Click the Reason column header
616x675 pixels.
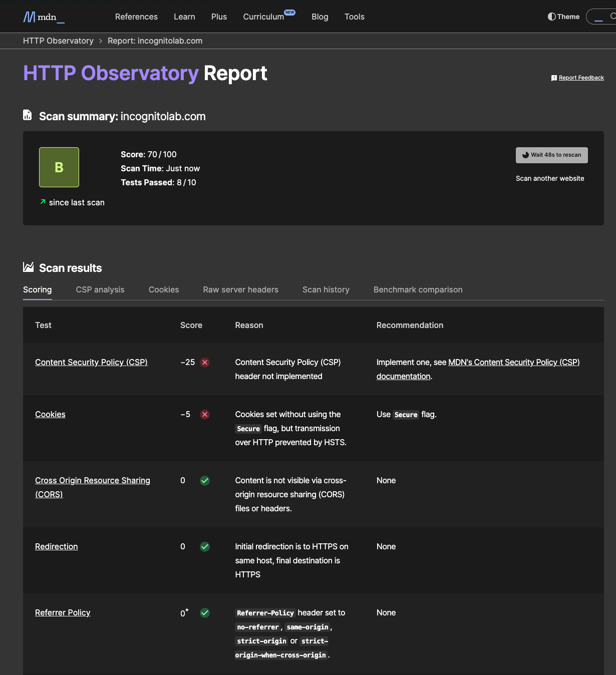(249, 325)
